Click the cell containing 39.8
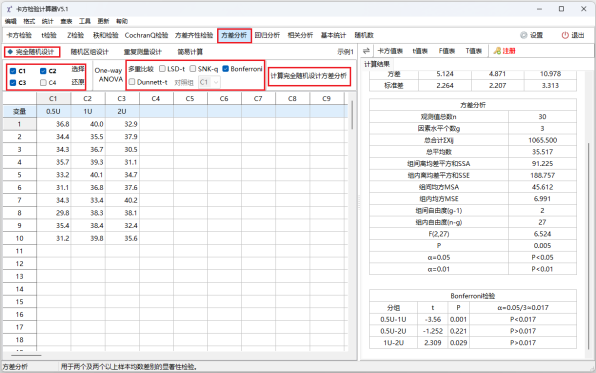 (87, 238)
